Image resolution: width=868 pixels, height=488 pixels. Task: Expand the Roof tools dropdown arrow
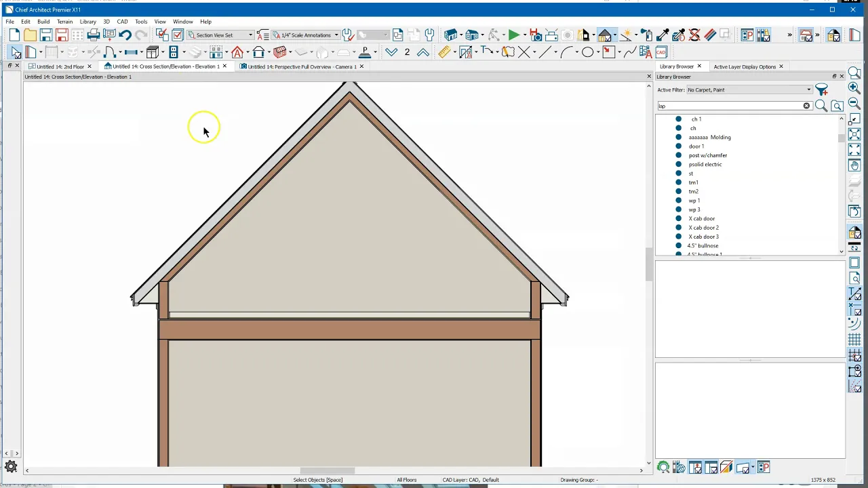point(247,52)
